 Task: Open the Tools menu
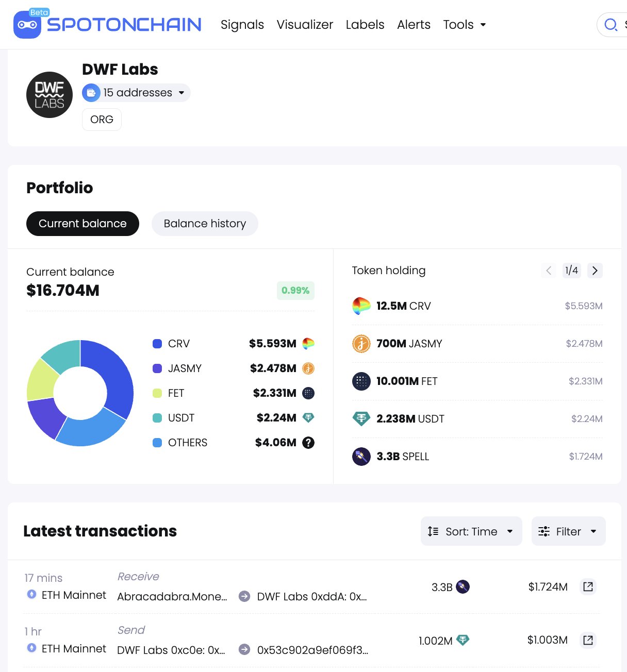[x=464, y=25]
